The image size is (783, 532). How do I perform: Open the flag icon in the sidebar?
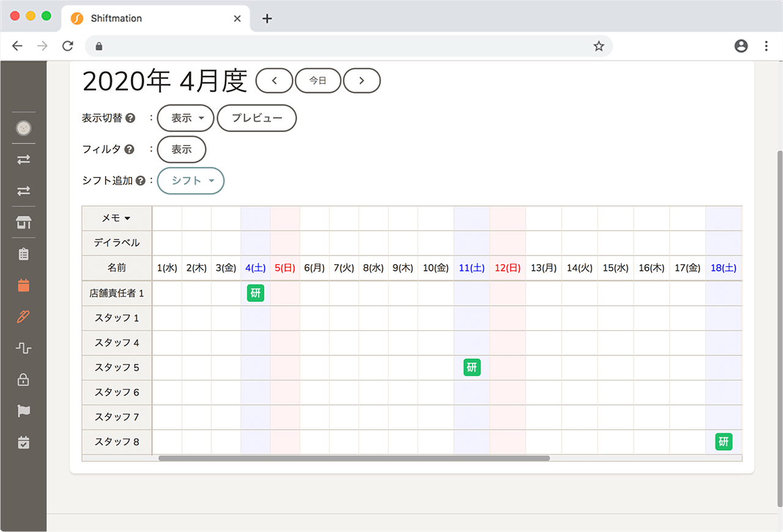pos(23,411)
